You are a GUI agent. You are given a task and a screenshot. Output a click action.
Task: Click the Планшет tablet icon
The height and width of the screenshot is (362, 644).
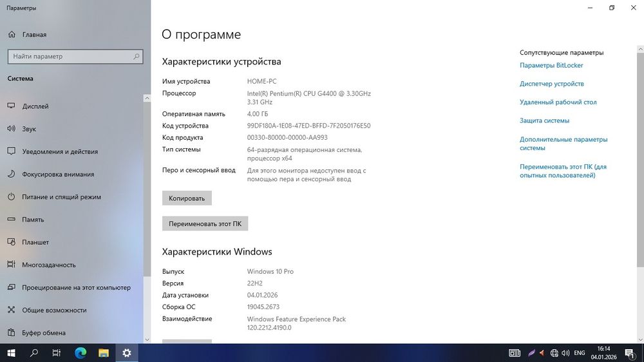tap(12, 242)
